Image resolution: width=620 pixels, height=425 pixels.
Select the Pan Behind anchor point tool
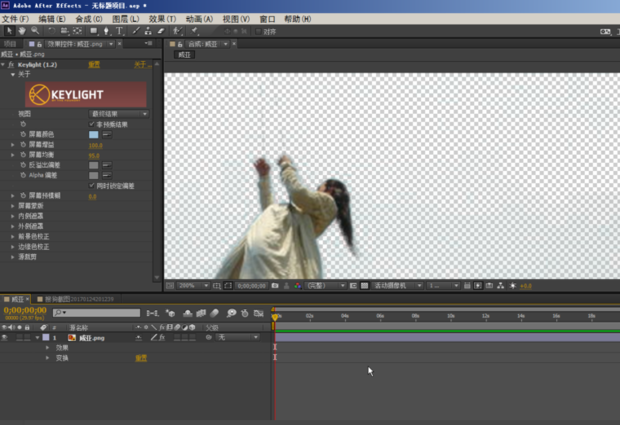click(78, 31)
